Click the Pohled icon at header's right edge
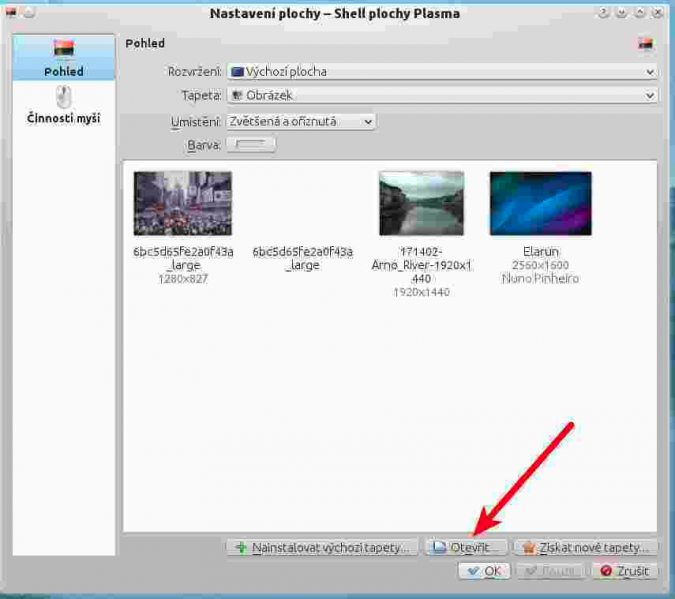Viewport: 675px width, 599px height. tap(645, 44)
